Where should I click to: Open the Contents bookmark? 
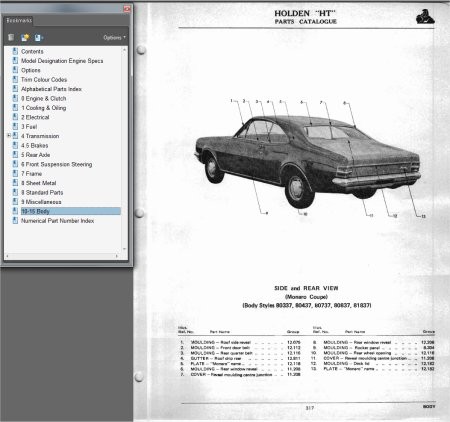pyautogui.click(x=32, y=51)
